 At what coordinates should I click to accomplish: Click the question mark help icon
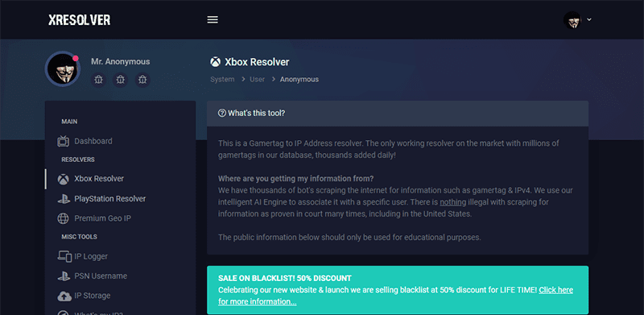click(222, 113)
